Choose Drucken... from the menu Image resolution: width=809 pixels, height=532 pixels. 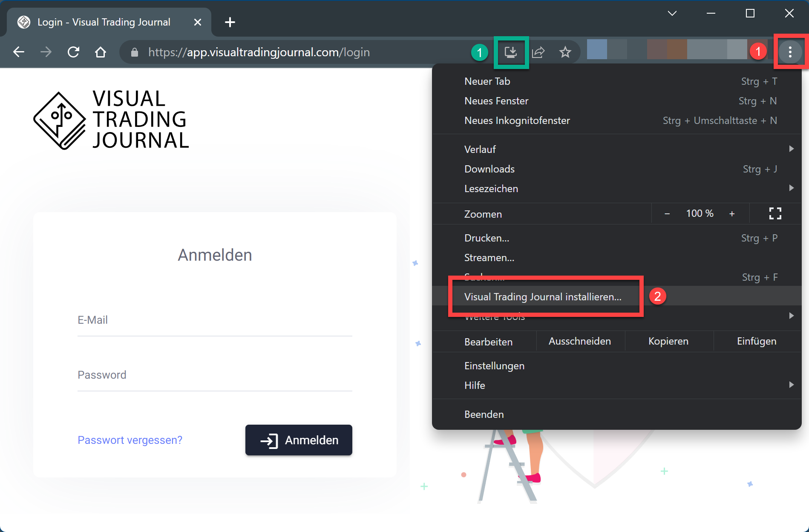[617, 238]
